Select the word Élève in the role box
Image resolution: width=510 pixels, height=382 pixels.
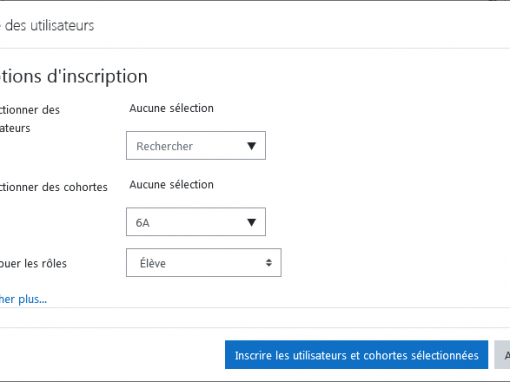pos(153,263)
